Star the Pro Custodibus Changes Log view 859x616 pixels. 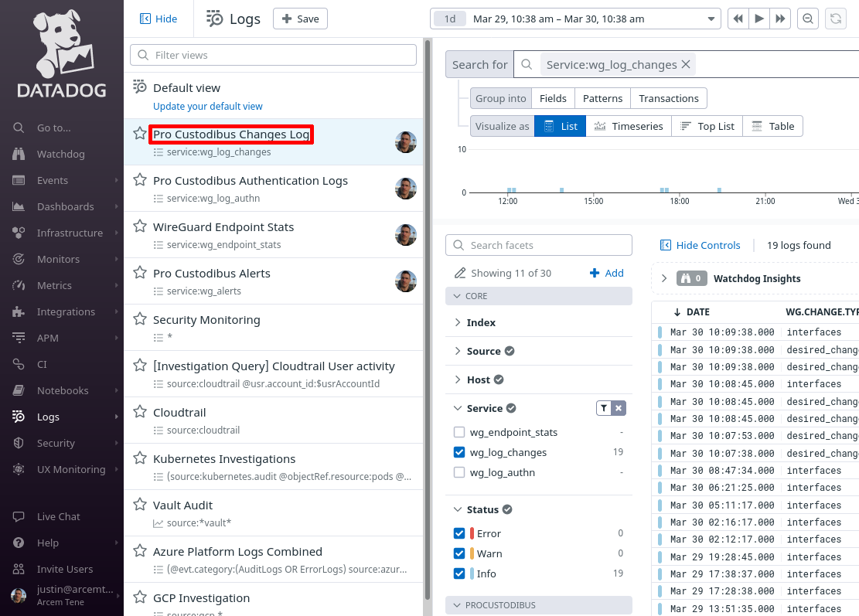pyautogui.click(x=140, y=133)
